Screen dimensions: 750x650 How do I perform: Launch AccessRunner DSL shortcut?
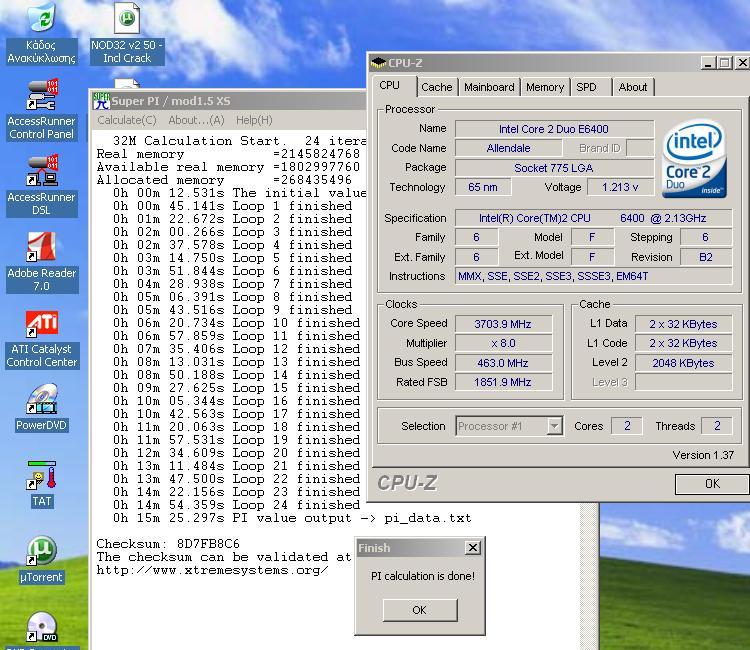click(x=42, y=186)
